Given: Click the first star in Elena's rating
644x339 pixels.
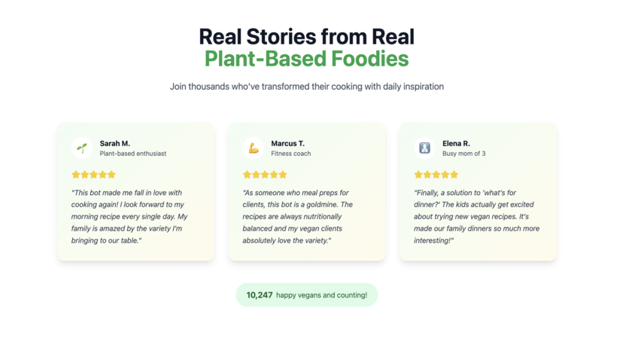Looking at the screenshot, I should coord(418,175).
